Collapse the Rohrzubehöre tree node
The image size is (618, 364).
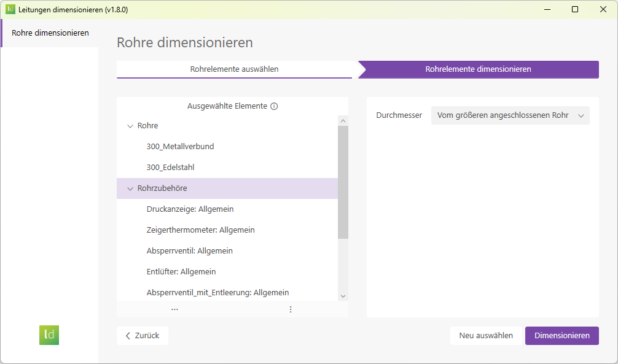[129, 188]
